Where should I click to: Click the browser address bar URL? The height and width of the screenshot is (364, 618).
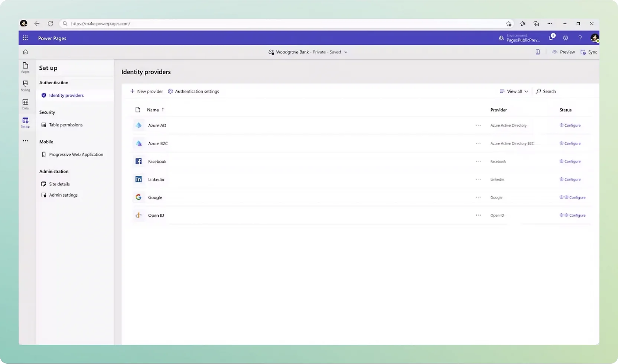(101, 23)
